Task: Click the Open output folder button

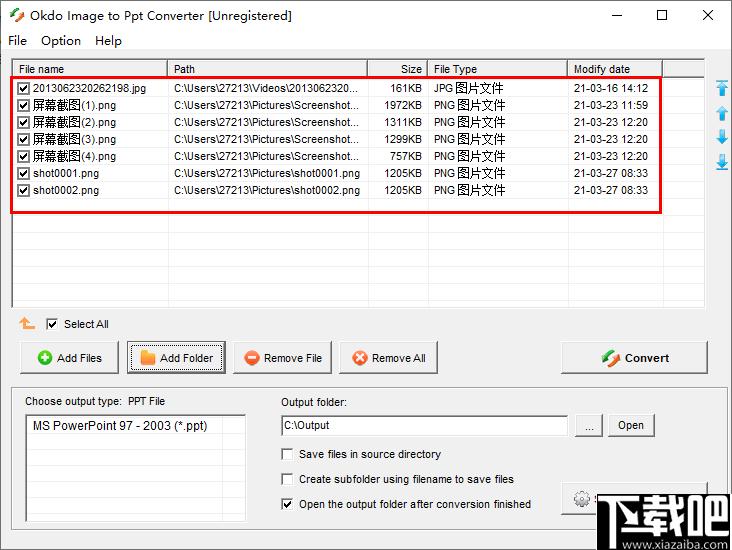Action: click(631, 425)
